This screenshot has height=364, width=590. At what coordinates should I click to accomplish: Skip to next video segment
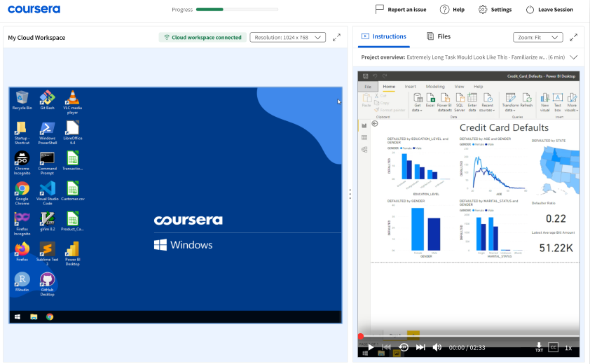click(420, 347)
